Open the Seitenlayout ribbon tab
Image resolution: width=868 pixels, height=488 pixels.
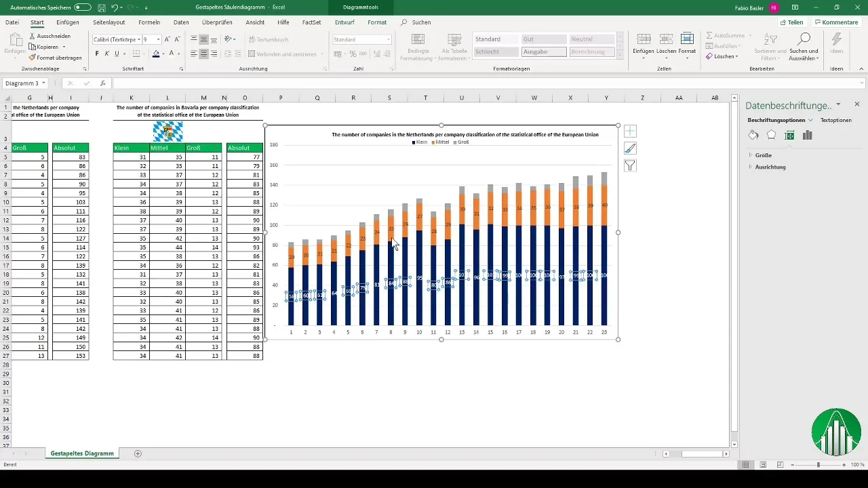(108, 22)
